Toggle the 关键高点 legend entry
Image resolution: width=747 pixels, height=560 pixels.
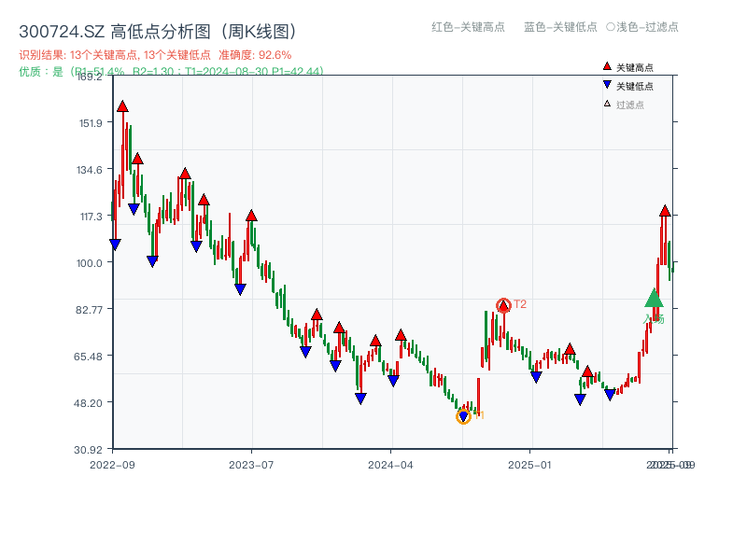tap(627, 67)
